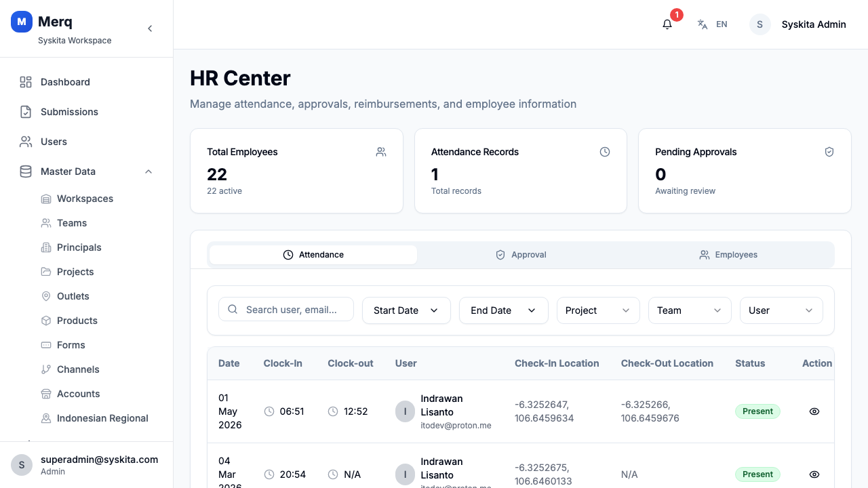
Task: Click the Users people icon in sidebar
Action: (x=26, y=142)
